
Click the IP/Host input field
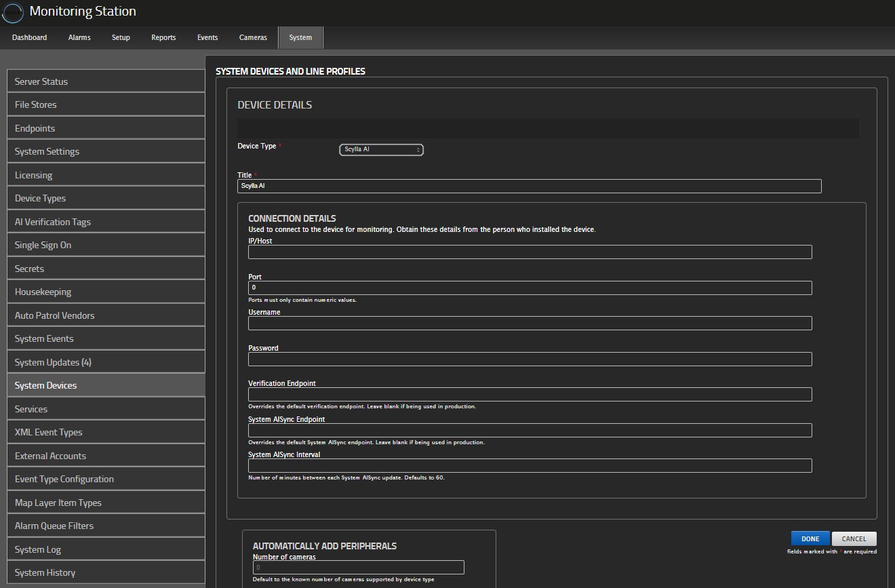[x=530, y=252]
